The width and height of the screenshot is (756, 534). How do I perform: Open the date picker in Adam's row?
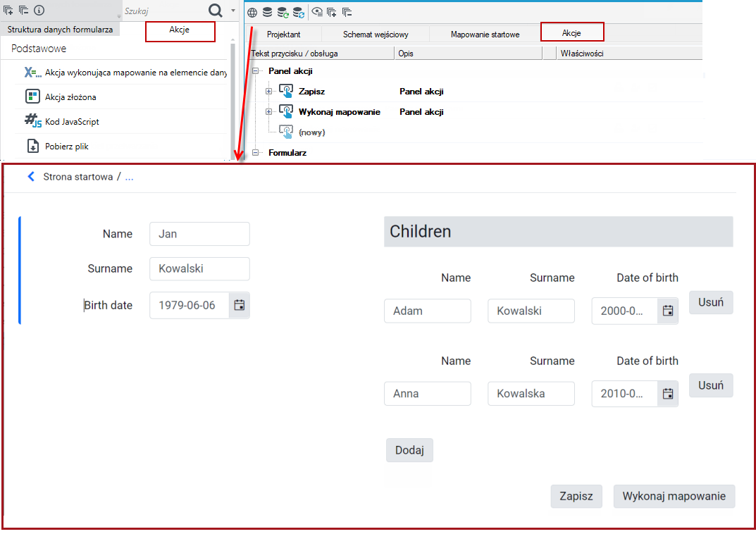pyautogui.click(x=668, y=311)
